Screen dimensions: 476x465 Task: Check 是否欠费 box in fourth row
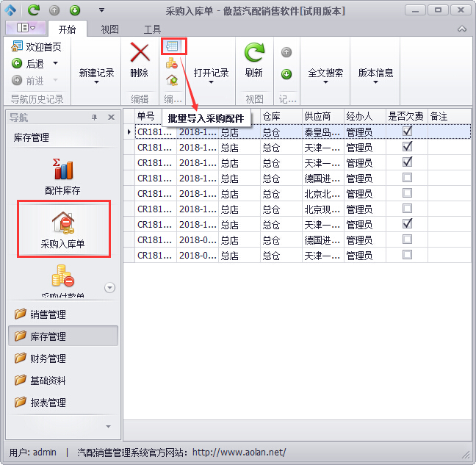[x=407, y=178]
